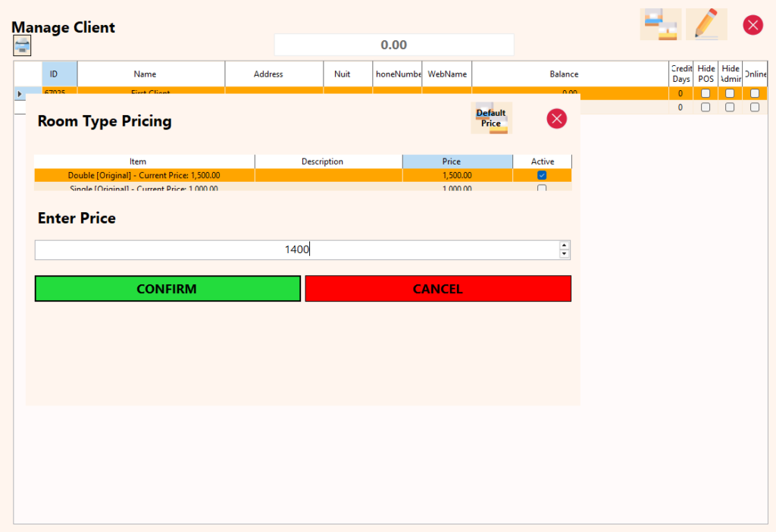This screenshot has height=532, width=776.
Task: Click the row selector arrow for first client
Action: pos(20,93)
